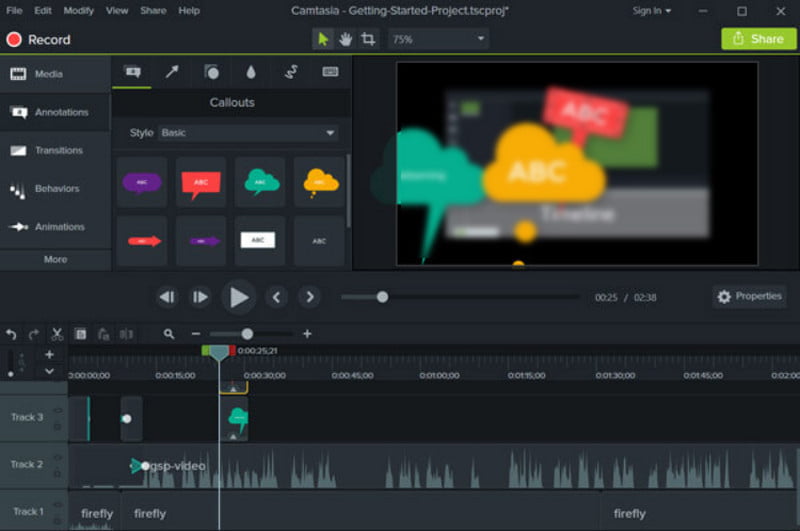
Task: Click the large Play button
Action: coord(238,297)
